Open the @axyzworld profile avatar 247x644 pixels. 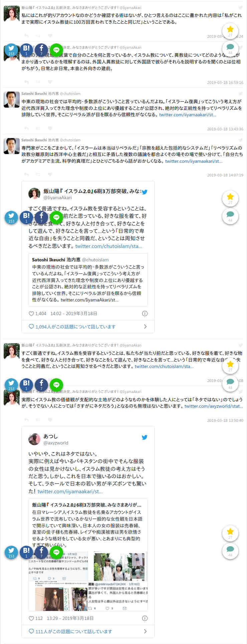[34, 439]
